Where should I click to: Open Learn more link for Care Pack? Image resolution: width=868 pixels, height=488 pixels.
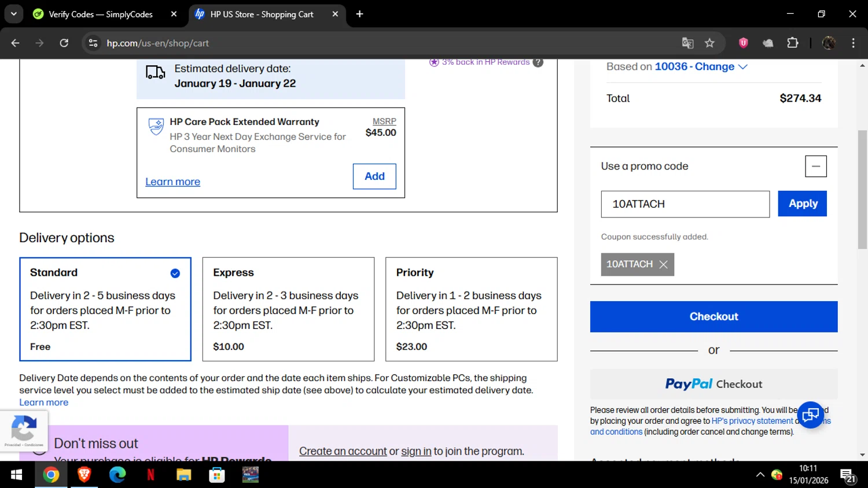(x=172, y=182)
